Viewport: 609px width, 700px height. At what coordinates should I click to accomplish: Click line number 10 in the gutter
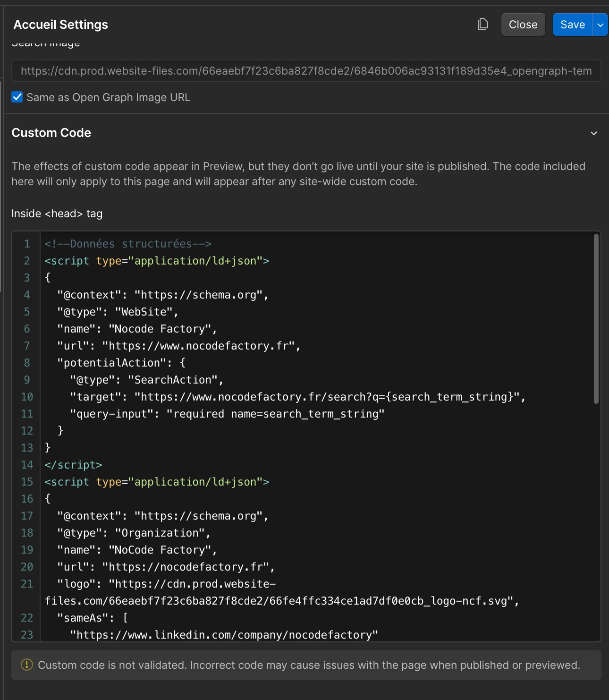(27, 397)
